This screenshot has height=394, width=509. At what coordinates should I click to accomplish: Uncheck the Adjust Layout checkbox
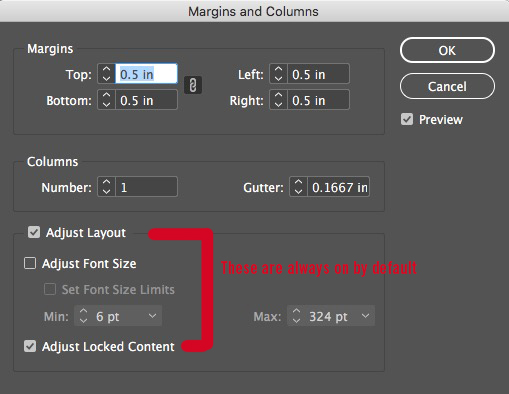click(34, 232)
